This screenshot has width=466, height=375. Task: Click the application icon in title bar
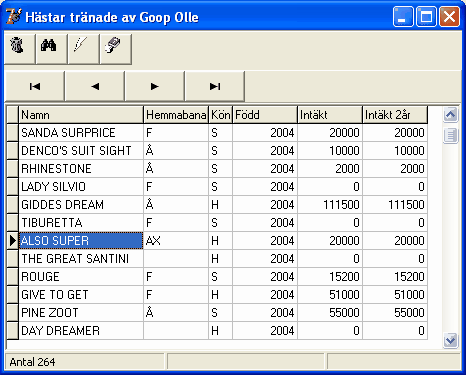[14, 17]
